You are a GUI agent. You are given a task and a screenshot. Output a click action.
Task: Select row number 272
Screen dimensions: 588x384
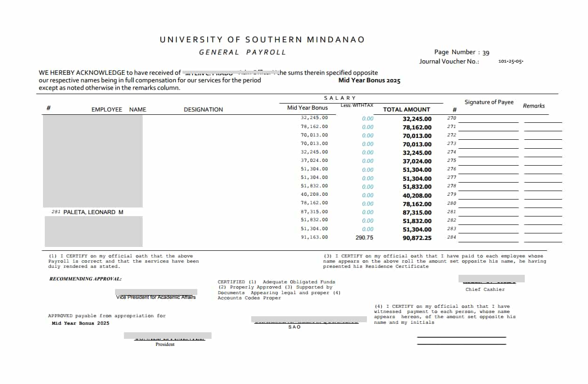(452, 135)
